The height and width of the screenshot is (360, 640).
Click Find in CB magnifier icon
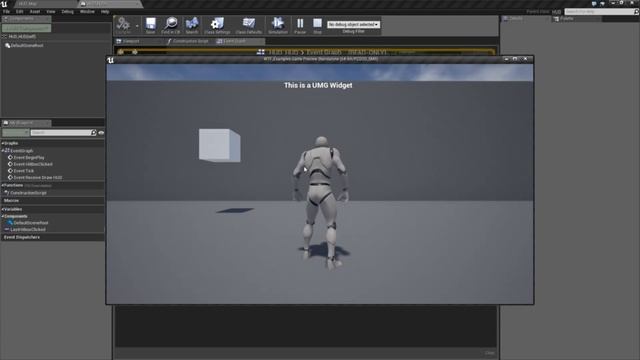(171, 25)
